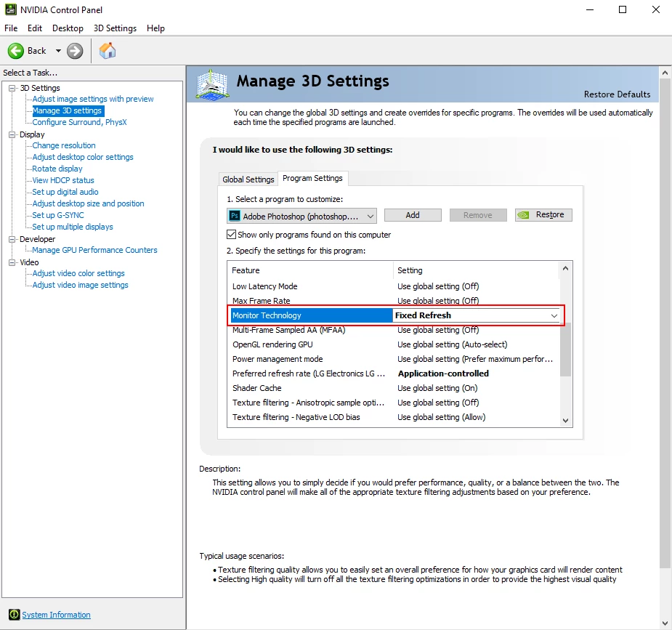Open the File menu

click(x=11, y=28)
